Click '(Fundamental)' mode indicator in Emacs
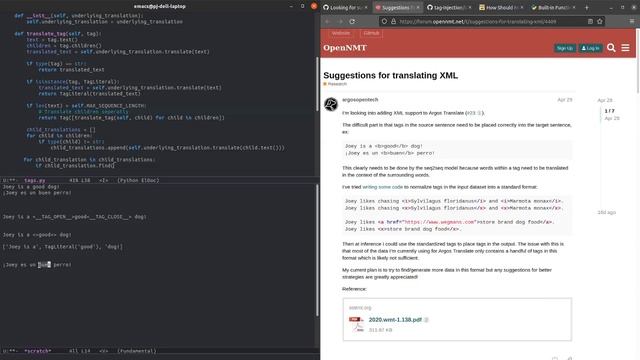 [x=136, y=351]
